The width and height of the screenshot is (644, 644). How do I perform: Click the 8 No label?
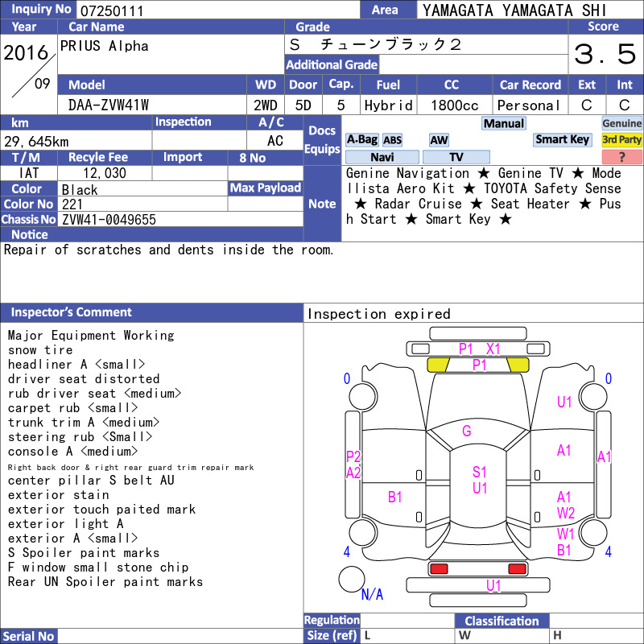click(252, 158)
